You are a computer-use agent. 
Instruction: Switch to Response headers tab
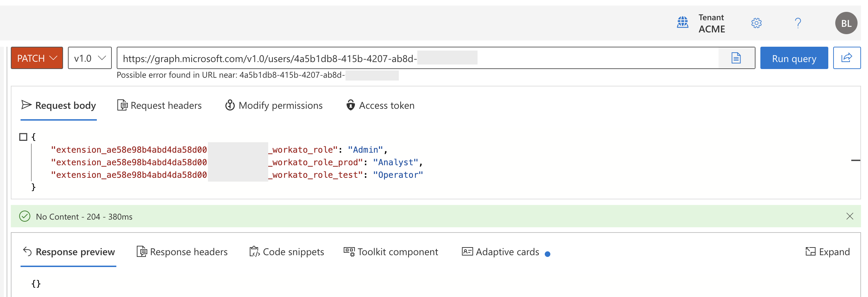pos(182,252)
